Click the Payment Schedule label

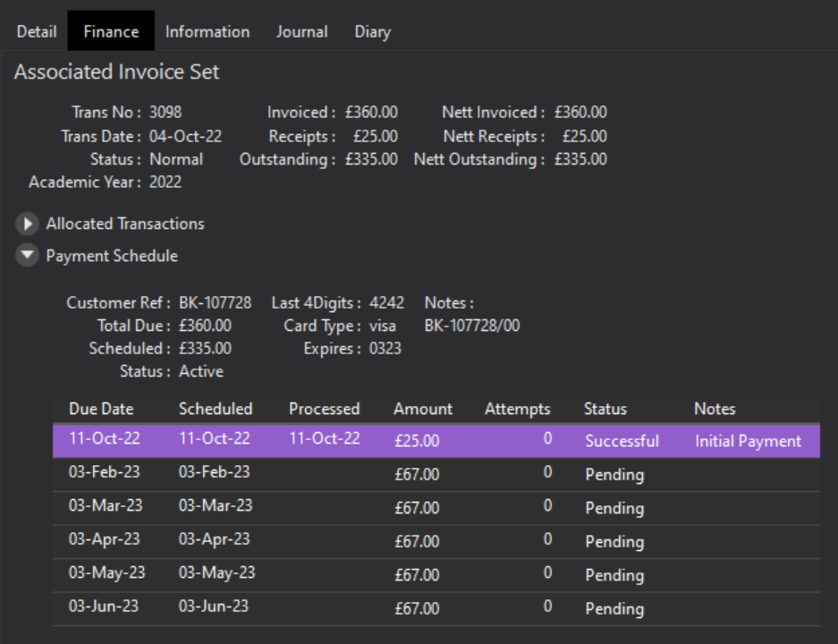[112, 256]
